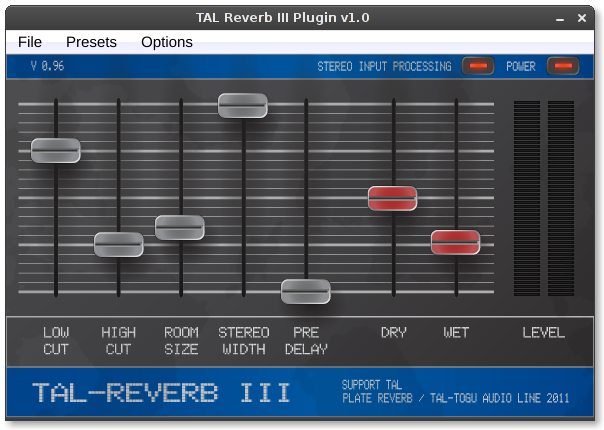This screenshot has height=430, width=604.
Task: Open the Options menu
Action: point(167,42)
